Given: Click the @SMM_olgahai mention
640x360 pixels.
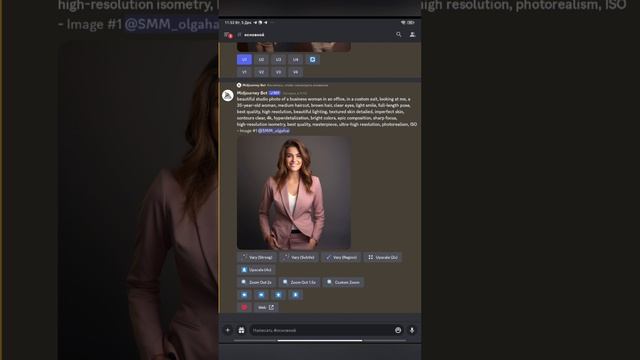Looking at the screenshot, I should click(x=273, y=131).
